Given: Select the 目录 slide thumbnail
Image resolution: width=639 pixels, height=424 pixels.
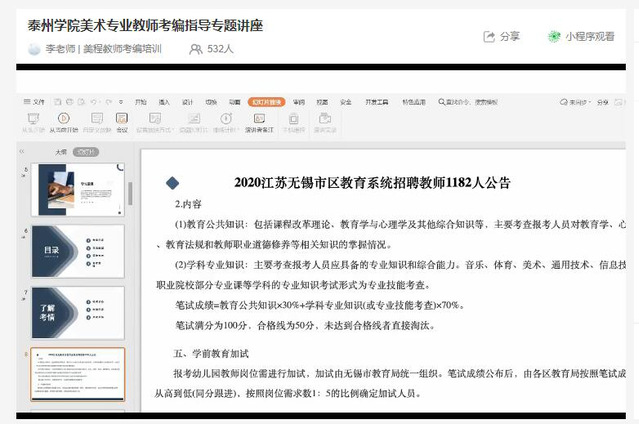Looking at the screenshot, I should (x=78, y=251).
